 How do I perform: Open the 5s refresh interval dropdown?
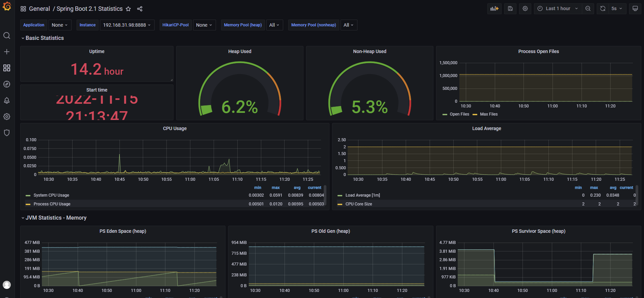617,8
